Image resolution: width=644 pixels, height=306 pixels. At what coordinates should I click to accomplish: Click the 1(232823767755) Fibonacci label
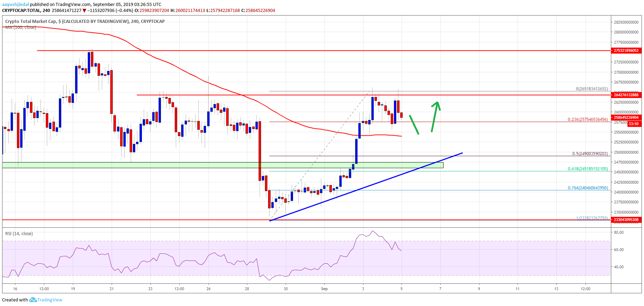pos(592,218)
